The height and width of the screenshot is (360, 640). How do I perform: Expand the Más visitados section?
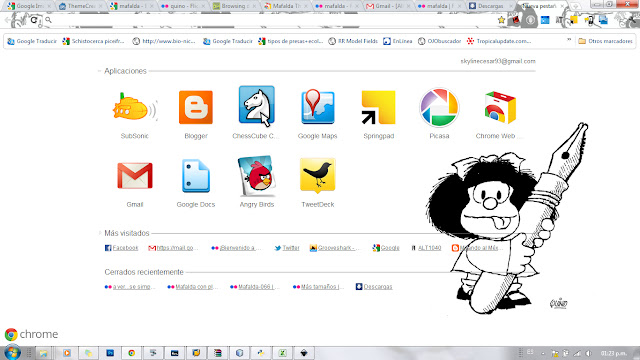click(x=100, y=233)
